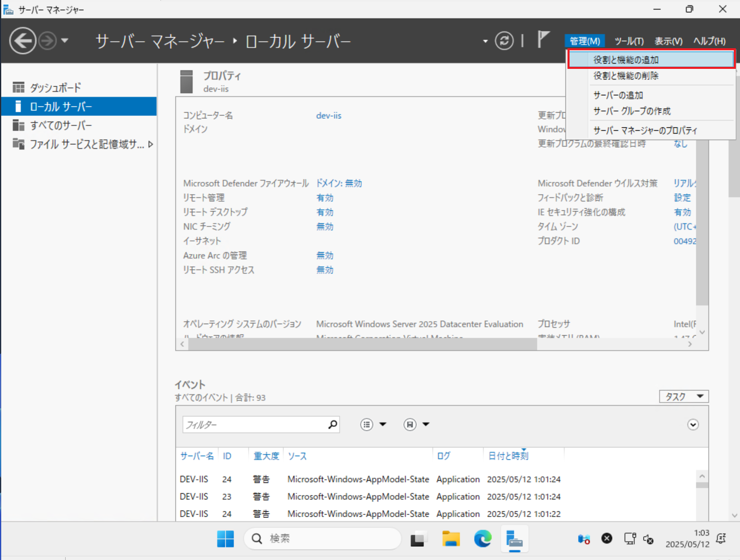The image size is (740, 560).
Task: Sort events by 日付と時刻 column
Action: [x=508, y=456]
